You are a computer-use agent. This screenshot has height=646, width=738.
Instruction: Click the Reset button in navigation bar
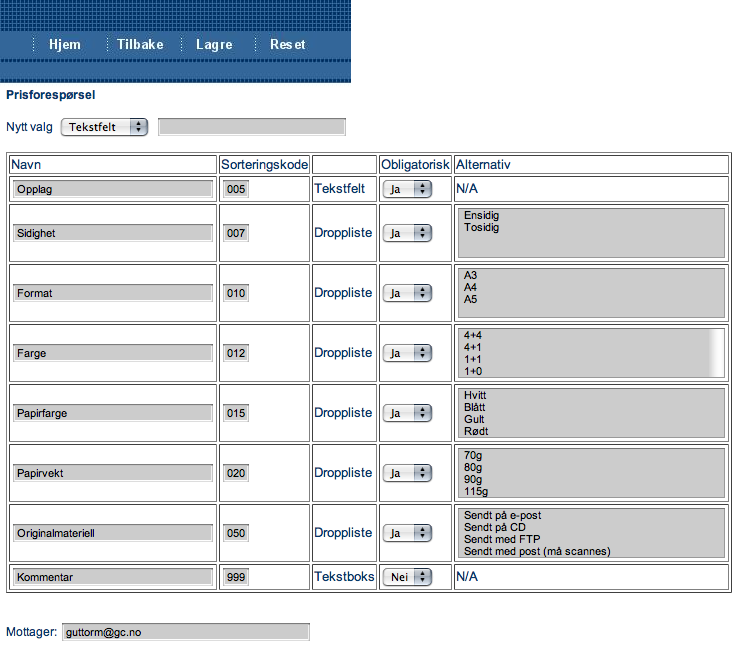tap(288, 45)
